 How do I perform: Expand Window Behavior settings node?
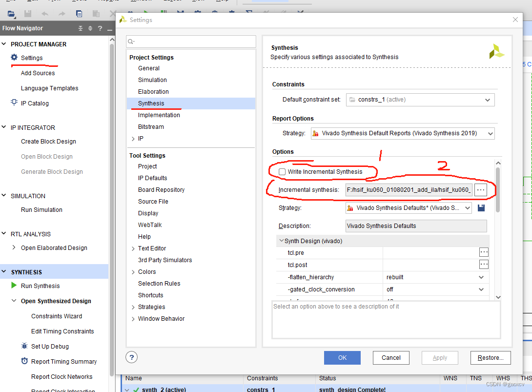(x=133, y=319)
